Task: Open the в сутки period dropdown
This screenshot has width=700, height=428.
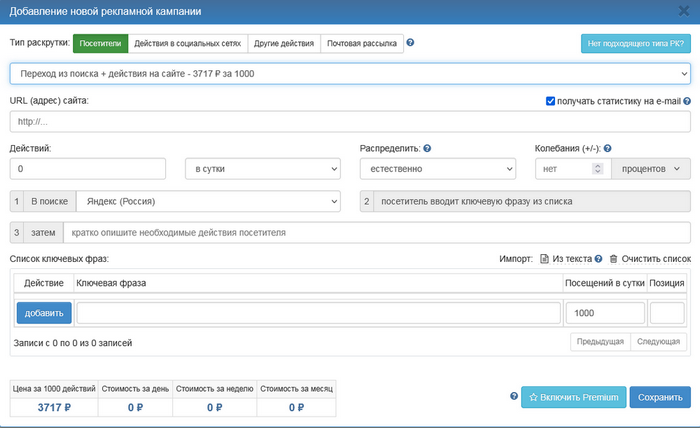Action: tap(263, 169)
